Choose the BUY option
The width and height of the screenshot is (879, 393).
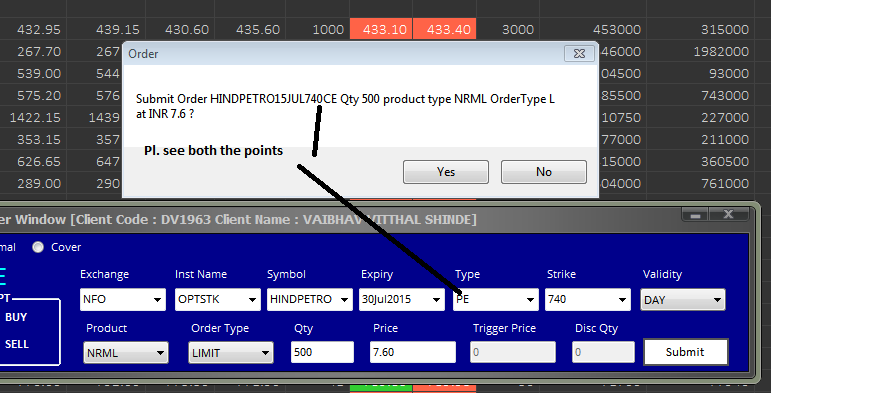click(16, 317)
